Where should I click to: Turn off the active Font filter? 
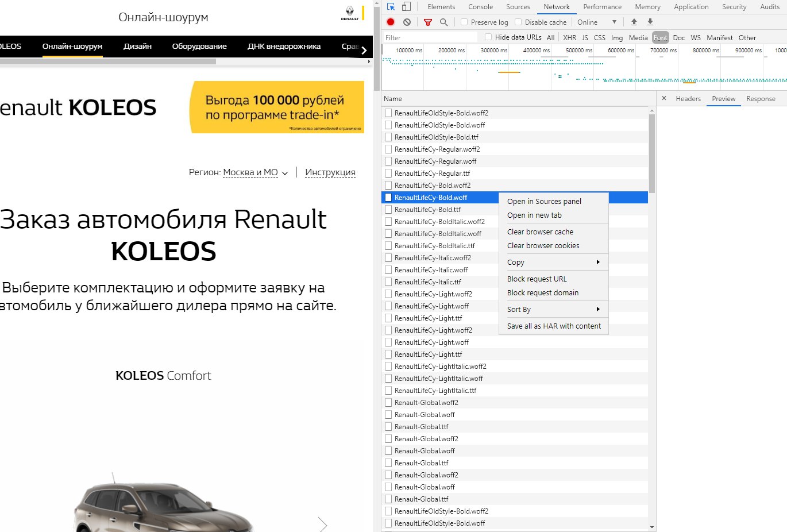[x=661, y=37]
